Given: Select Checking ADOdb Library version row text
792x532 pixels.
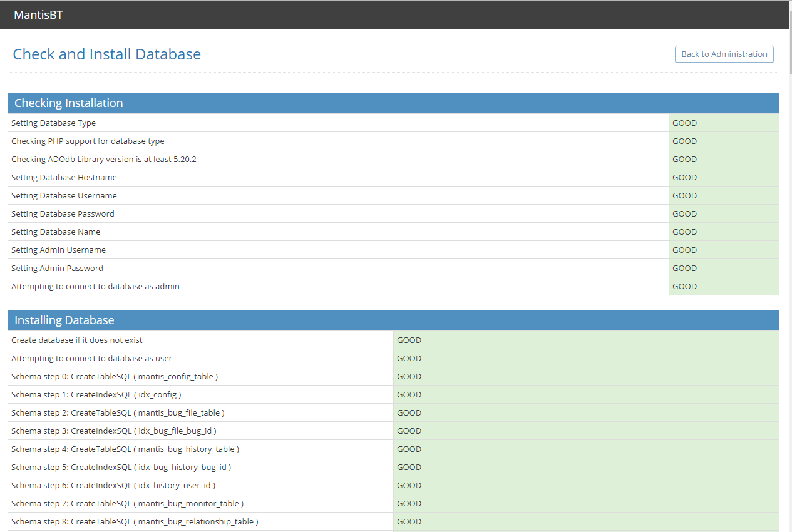Looking at the screenshot, I should click(x=104, y=160).
